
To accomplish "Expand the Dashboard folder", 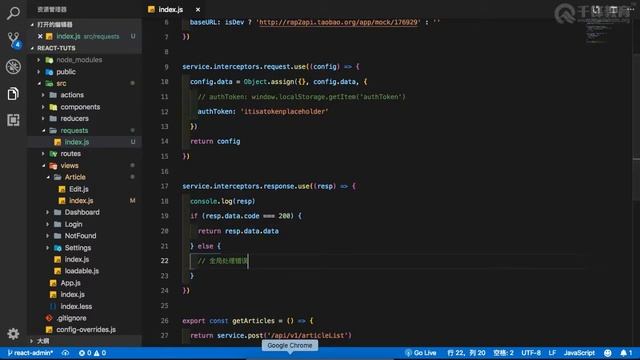I will click(48, 212).
